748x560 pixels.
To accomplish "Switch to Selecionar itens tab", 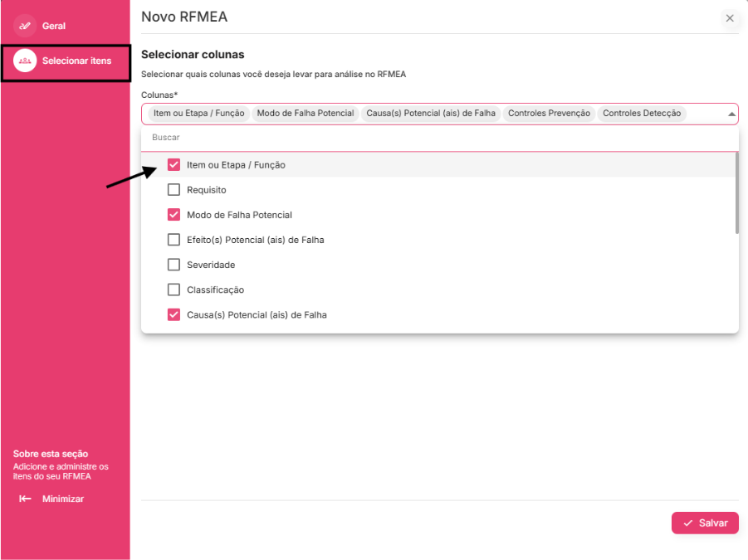I will 76,61.
